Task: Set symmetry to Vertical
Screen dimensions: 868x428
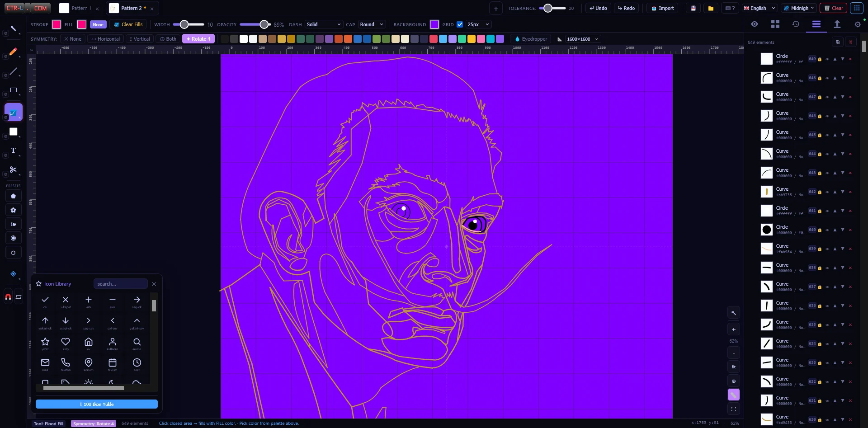Action: 140,39
